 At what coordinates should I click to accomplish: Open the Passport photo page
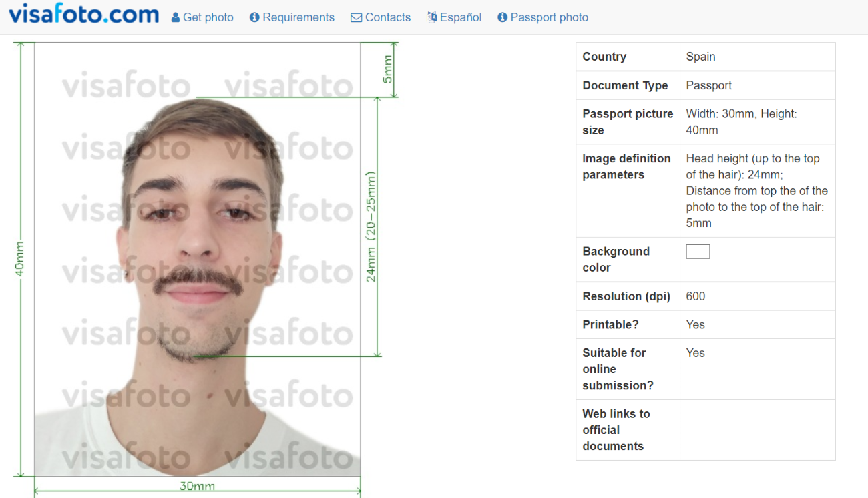pyautogui.click(x=549, y=17)
